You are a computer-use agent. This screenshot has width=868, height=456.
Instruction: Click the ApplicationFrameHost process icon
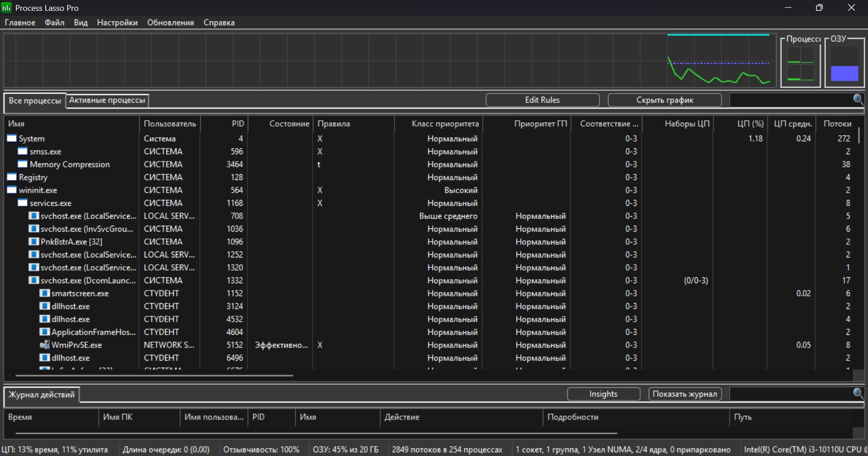(44, 332)
